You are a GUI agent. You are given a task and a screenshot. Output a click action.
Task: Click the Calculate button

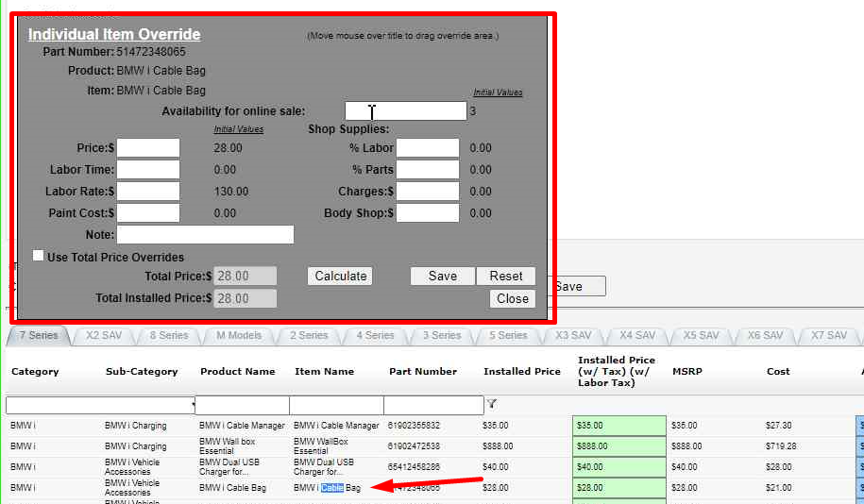point(340,276)
